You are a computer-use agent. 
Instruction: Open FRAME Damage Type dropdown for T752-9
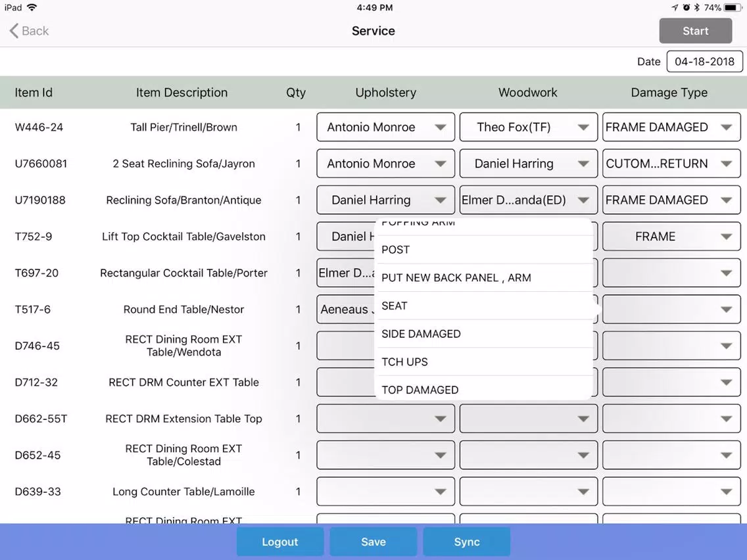click(671, 236)
